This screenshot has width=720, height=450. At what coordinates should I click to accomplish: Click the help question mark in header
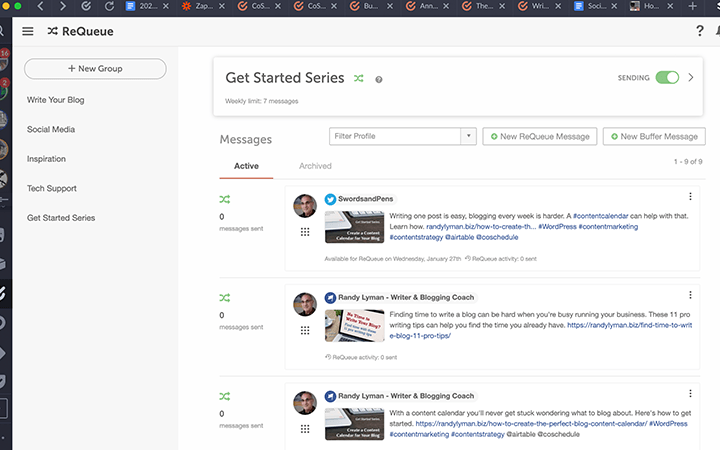[x=699, y=31]
